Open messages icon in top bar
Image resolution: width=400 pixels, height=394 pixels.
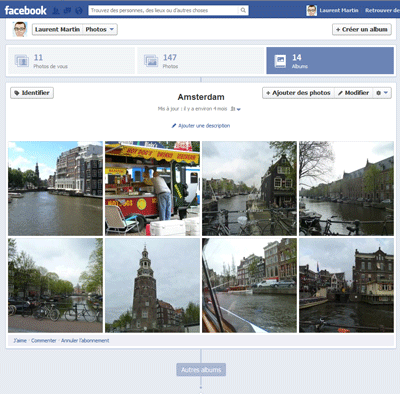(67, 11)
